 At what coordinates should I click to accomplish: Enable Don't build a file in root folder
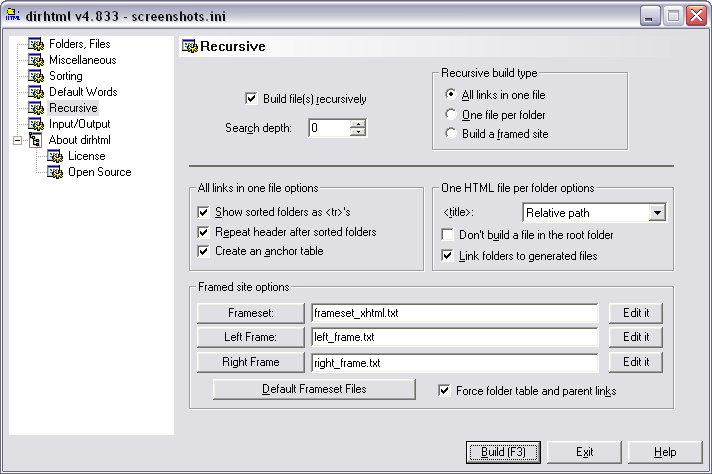pos(447,235)
